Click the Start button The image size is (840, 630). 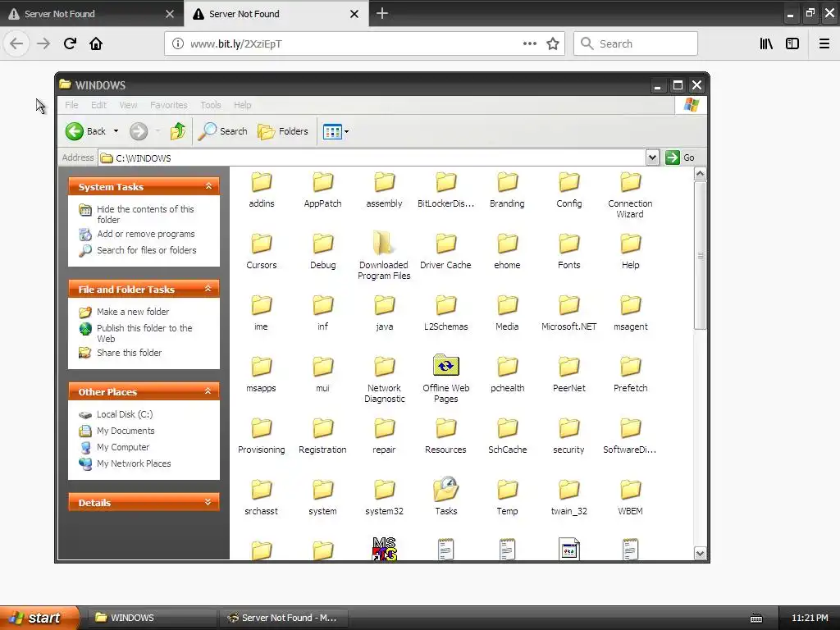[x=39, y=618]
